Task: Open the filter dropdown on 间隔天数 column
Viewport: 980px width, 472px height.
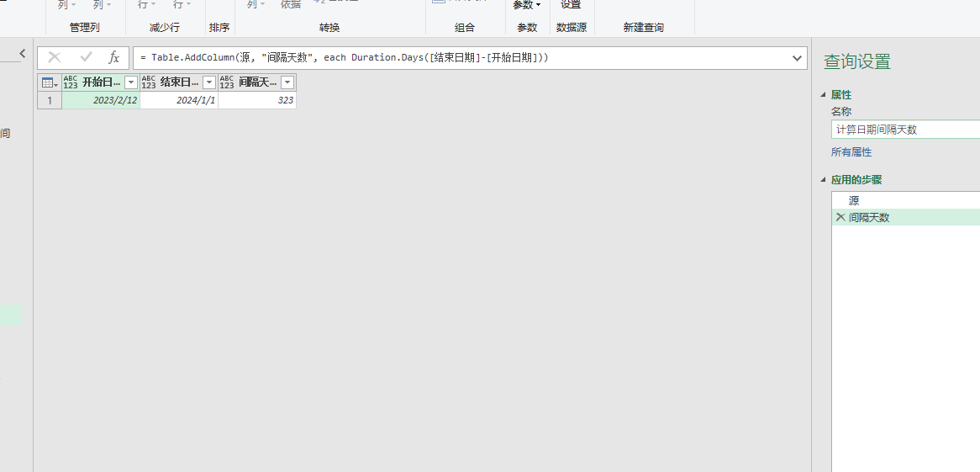Action: point(287,82)
